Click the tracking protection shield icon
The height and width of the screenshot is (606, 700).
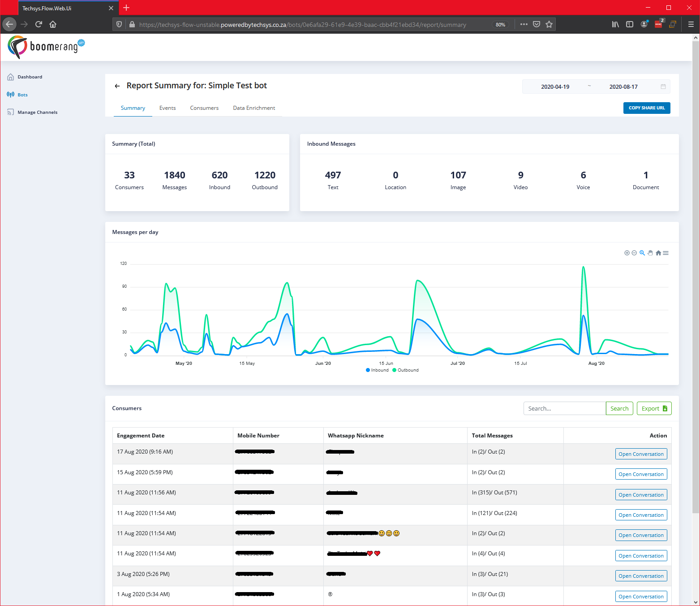(119, 25)
